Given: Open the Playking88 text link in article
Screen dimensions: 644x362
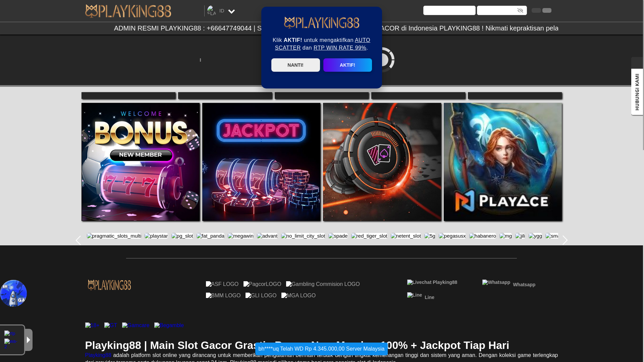Looking at the screenshot, I should click(98, 355).
